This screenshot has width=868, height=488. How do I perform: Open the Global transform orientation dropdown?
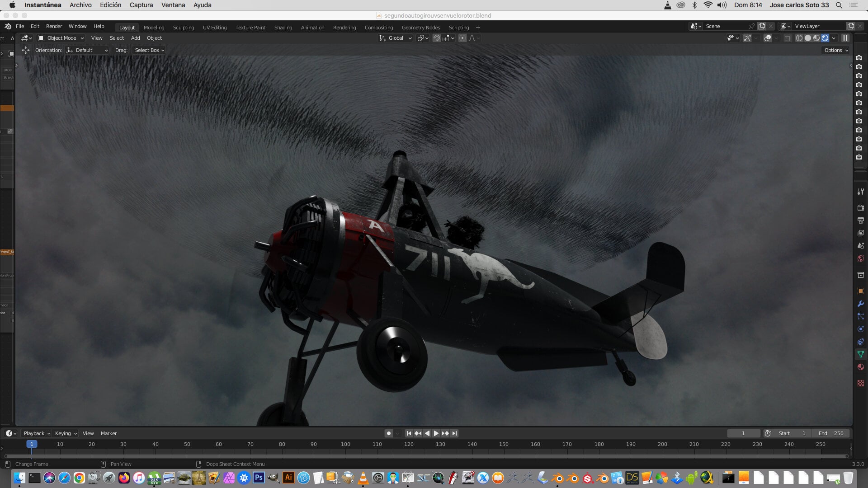point(395,38)
